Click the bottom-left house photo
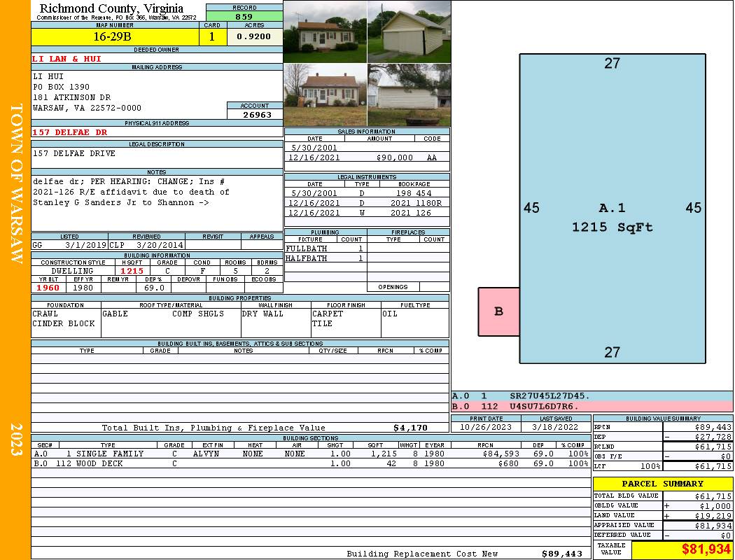This screenshot has height=560, width=735. pyautogui.click(x=325, y=94)
